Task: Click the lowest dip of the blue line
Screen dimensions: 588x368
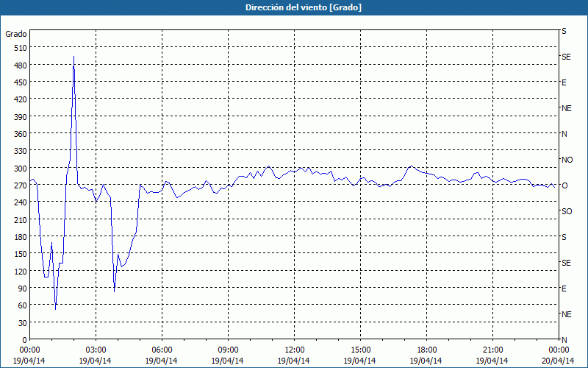Action: pyautogui.click(x=56, y=309)
